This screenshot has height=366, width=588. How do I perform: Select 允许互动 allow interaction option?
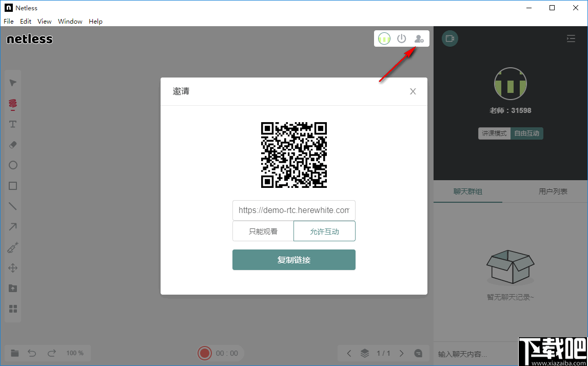tap(324, 231)
